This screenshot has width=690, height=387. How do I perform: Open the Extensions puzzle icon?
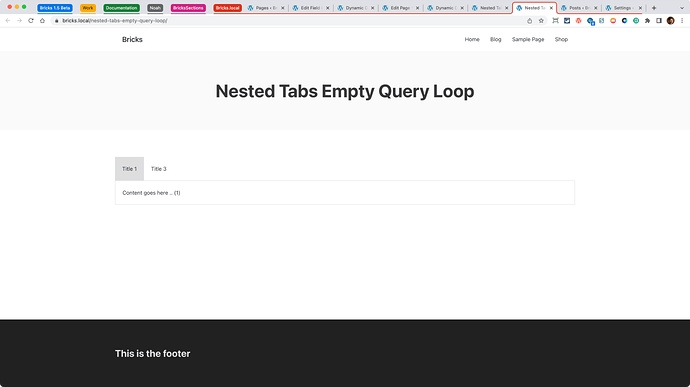click(x=647, y=21)
